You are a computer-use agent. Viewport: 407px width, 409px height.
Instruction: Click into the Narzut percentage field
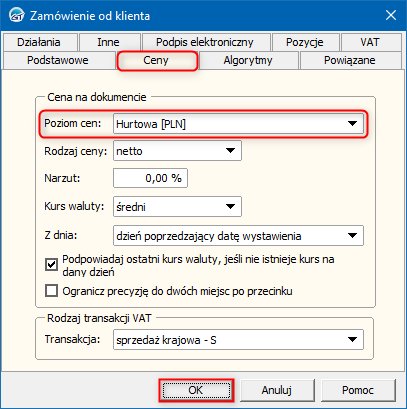click(x=150, y=178)
